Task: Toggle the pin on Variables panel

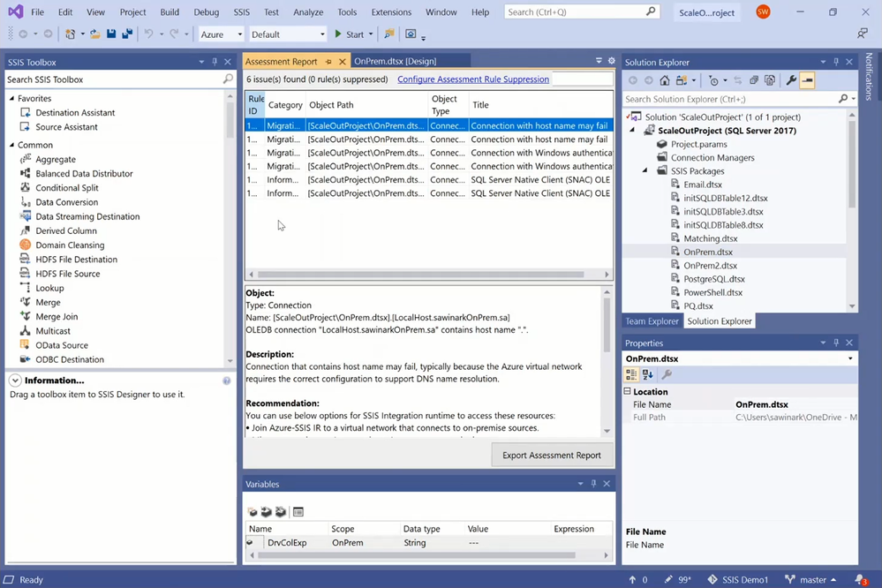Action: click(x=593, y=484)
